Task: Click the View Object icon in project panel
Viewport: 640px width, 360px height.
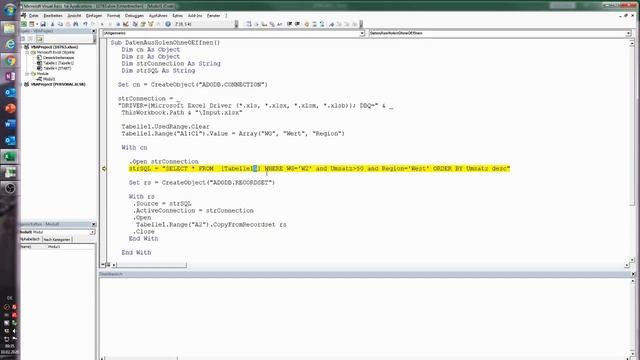Action: click(x=30, y=38)
